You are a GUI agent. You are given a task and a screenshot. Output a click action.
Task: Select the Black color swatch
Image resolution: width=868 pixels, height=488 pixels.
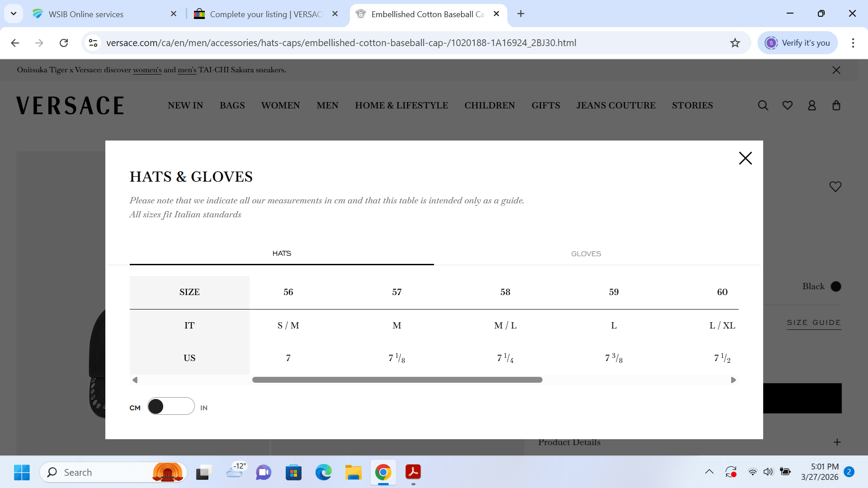pyautogui.click(x=836, y=286)
